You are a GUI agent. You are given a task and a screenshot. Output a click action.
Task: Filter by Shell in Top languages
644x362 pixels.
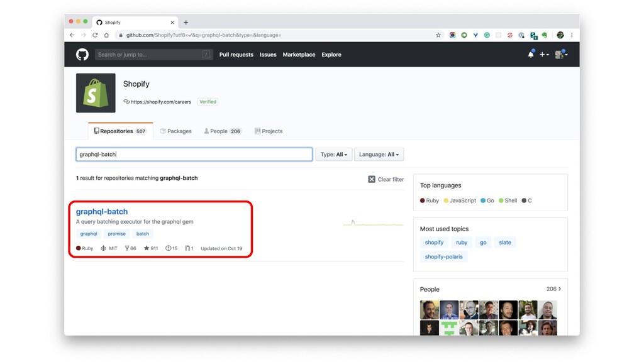coord(508,200)
